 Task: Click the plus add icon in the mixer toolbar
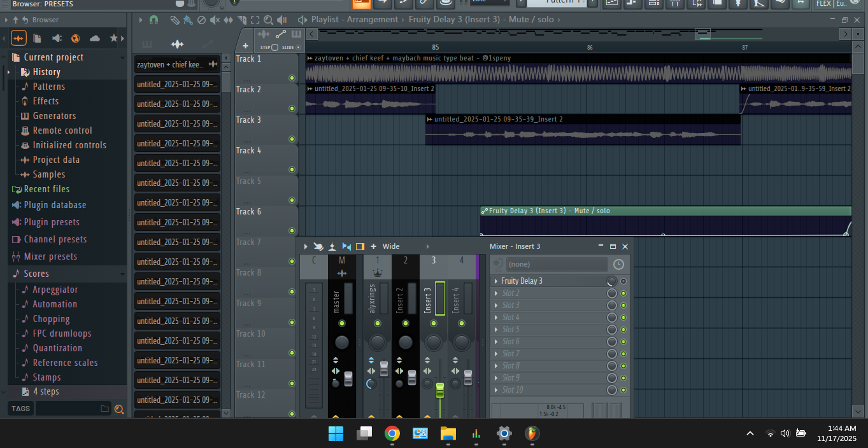[x=373, y=246]
